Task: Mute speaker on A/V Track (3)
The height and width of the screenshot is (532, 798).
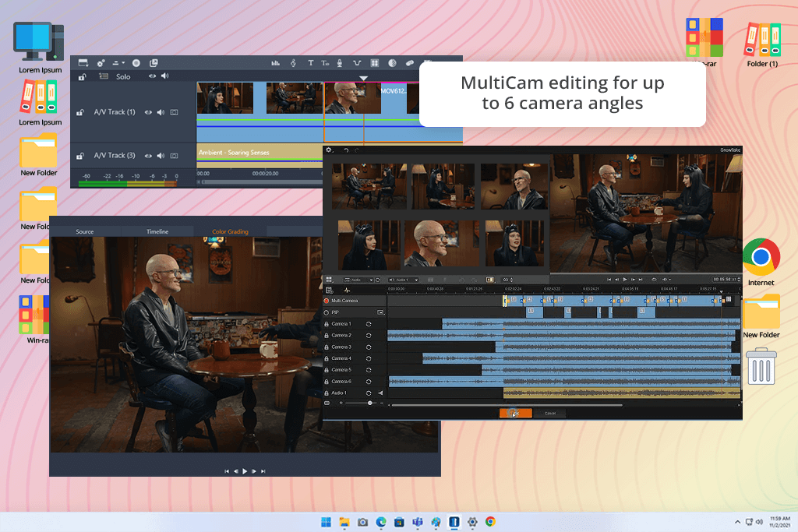Action: click(161, 156)
